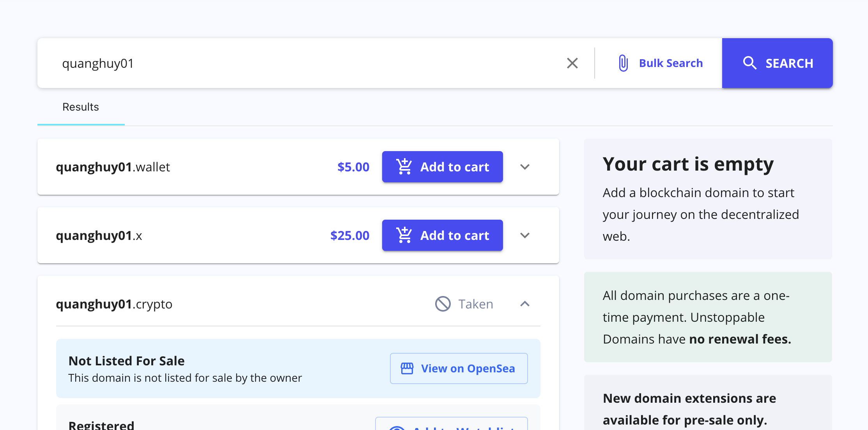This screenshot has height=430, width=868.
Task: Expand quanghuy01.wallet details chevron
Action: click(525, 167)
